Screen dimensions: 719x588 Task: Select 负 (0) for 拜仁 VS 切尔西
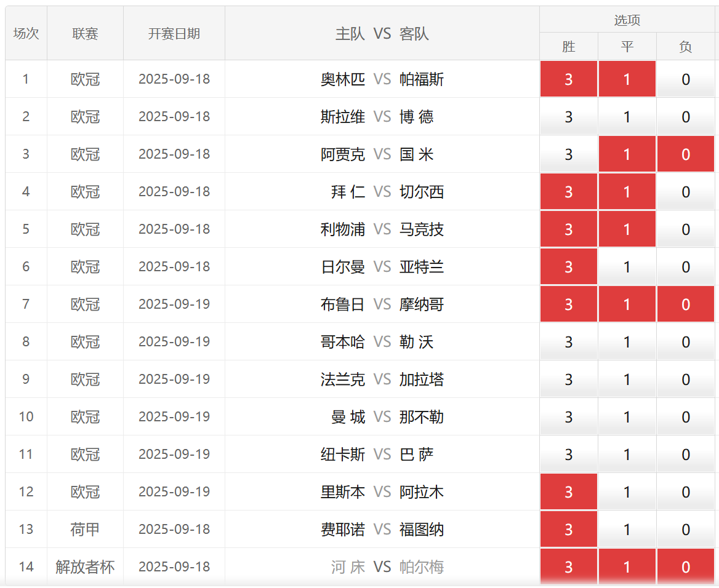[x=686, y=192]
